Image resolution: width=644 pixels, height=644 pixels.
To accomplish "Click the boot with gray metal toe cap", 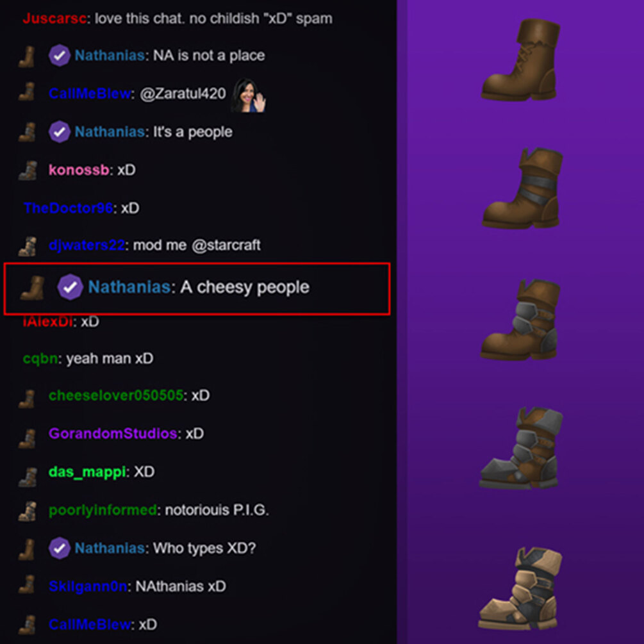I will [x=521, y=448].
